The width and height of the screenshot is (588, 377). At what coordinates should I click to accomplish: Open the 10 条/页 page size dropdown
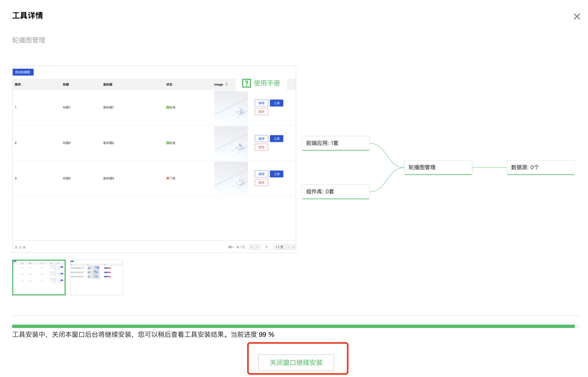pyautogui.click(x=231, y=247)
